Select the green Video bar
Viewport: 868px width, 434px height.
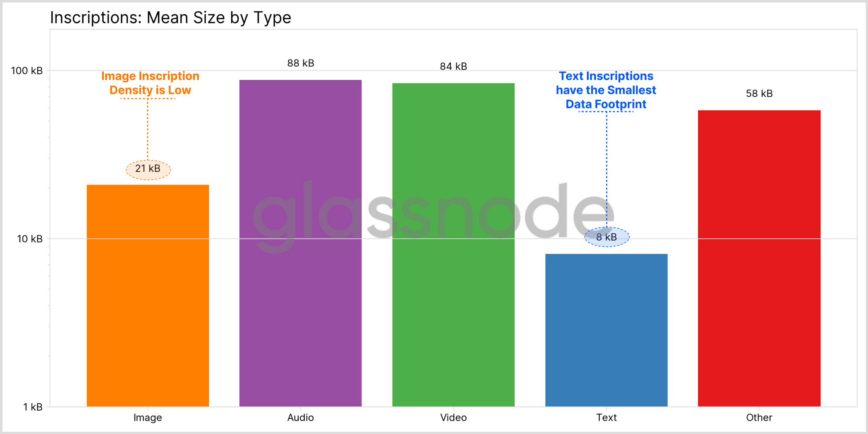454,245
